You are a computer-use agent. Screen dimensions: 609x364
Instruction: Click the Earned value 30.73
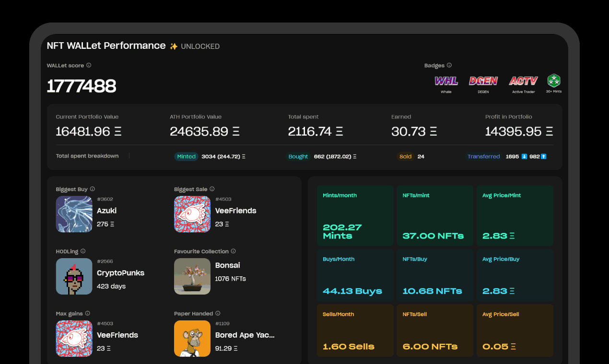[x=414, y=131]
